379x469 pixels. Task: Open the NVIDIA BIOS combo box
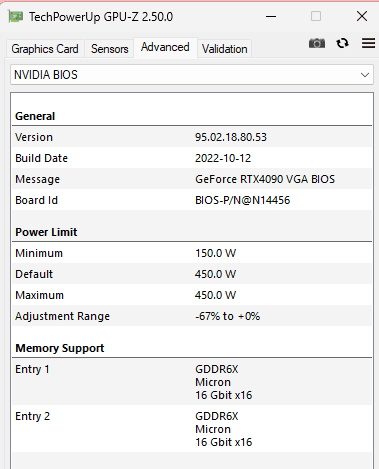[x=192, y=75]
